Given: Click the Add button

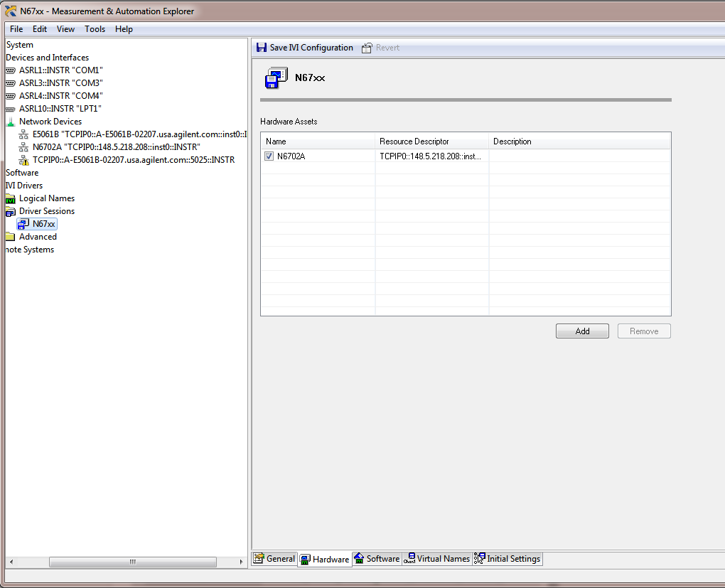Looking at the screenshot, I should coord(582,331).
